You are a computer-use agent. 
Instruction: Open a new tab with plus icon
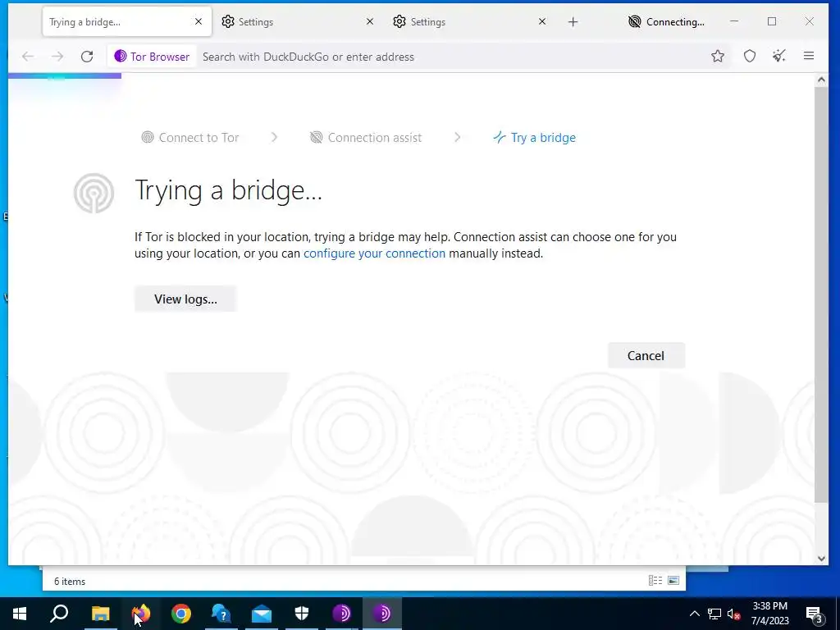(x=573, y=22)
